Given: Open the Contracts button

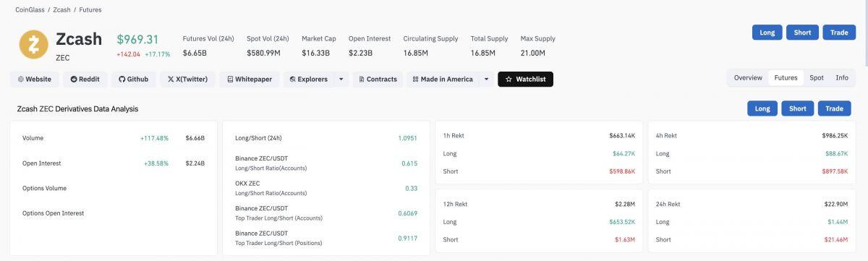Looking at the screenshot, I should click(x=378, y=79).
